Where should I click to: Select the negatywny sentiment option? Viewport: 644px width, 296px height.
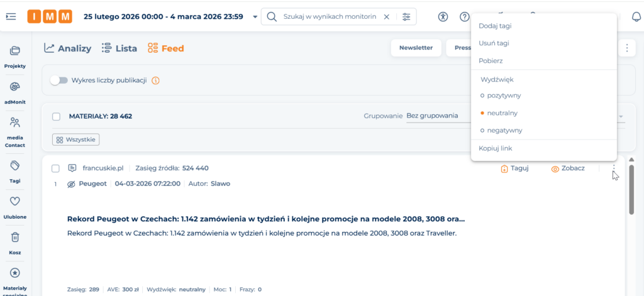501,130
